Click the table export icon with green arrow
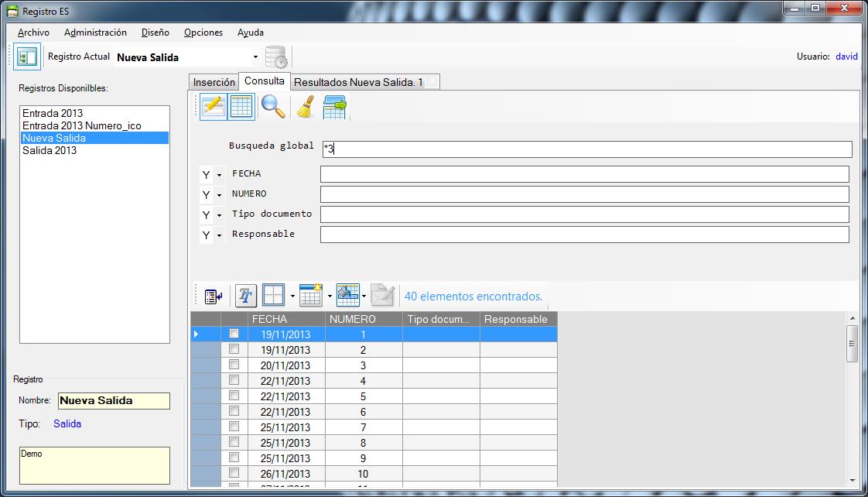The width and height of the screenshot is (868, 497). (x=334, y=107)
